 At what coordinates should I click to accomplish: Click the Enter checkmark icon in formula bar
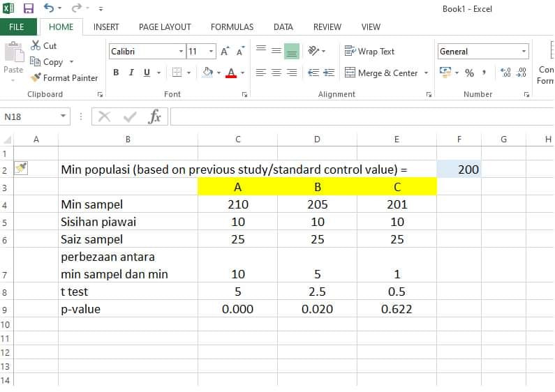130,116
